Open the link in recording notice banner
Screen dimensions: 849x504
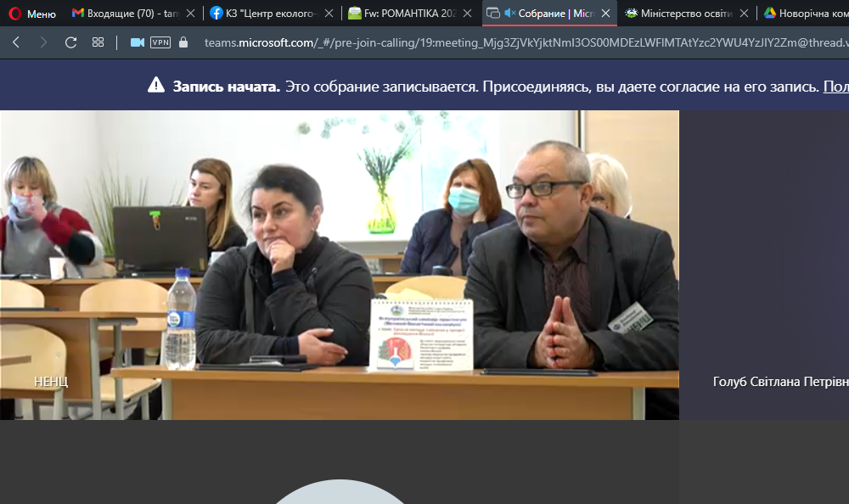[x=836, y=87]
